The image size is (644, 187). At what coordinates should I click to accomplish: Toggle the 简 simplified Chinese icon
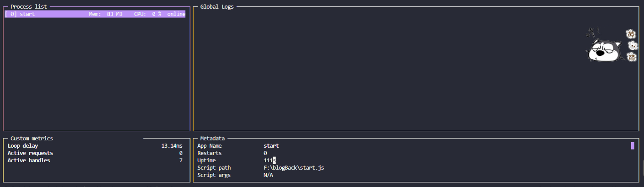pos(632,57)
